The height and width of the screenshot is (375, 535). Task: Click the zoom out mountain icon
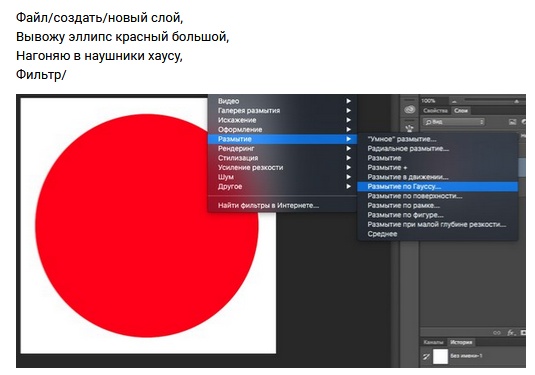pyautogui.click(x=454, y=101)
